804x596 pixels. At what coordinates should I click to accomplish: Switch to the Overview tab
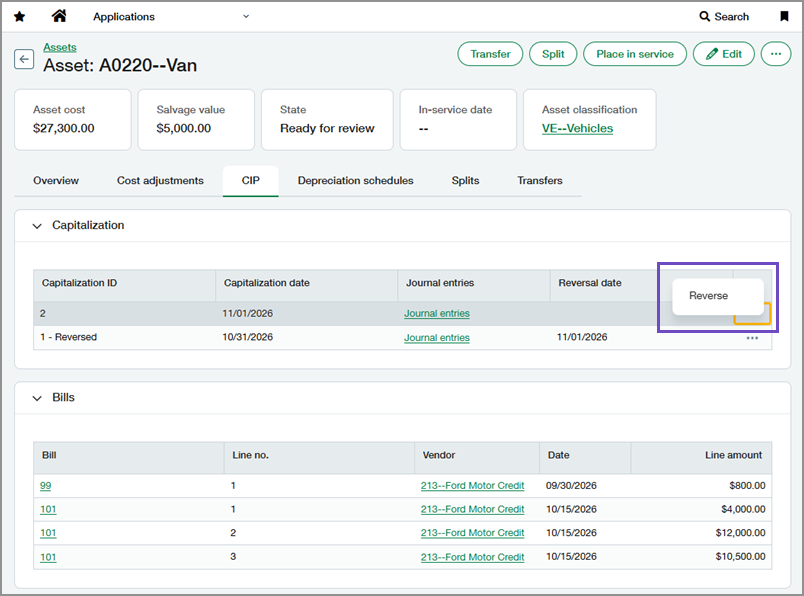click(56, 181)
